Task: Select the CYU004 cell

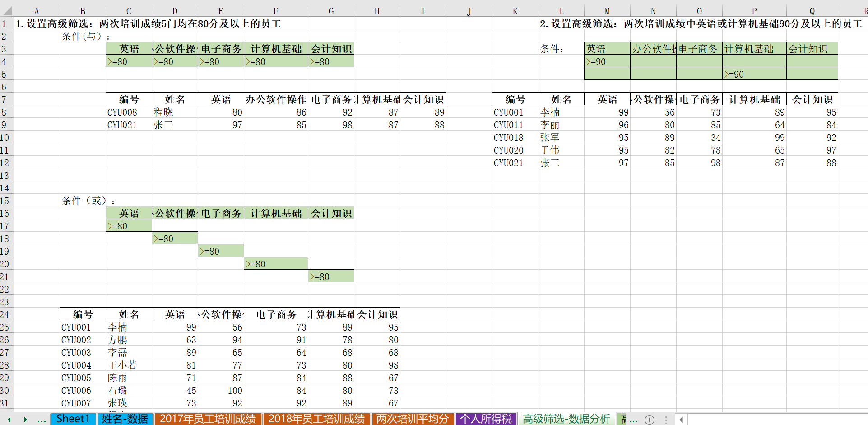Action: pyautogui.click(x=83, y=365)
